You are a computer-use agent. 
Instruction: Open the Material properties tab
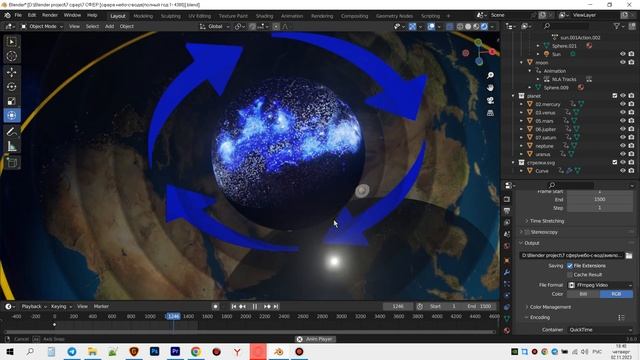click(x=507, y=330)
